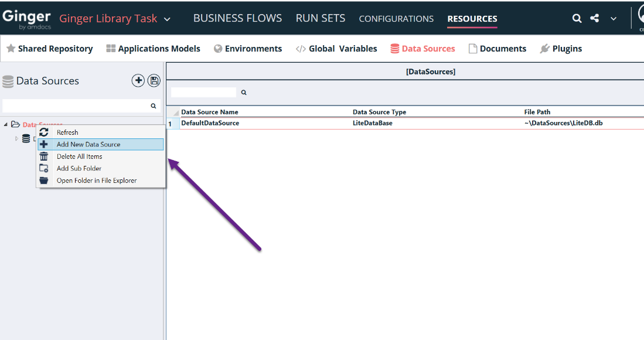Go to Environments section

point(248,49)
